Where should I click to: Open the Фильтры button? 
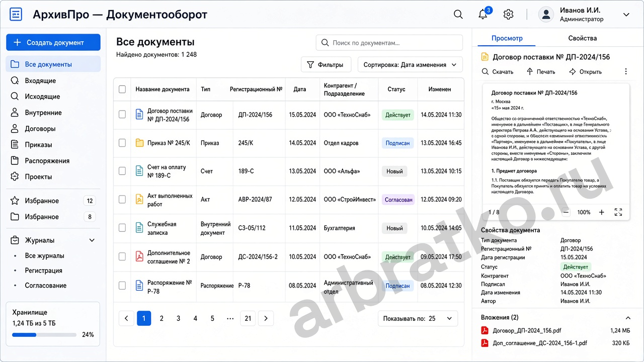tap(326, 64)
